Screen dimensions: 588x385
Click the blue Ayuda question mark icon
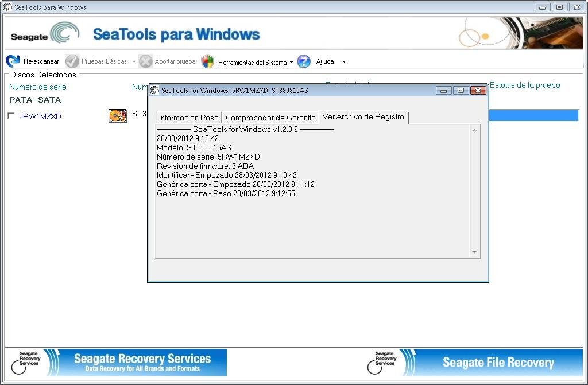(304, 61)
